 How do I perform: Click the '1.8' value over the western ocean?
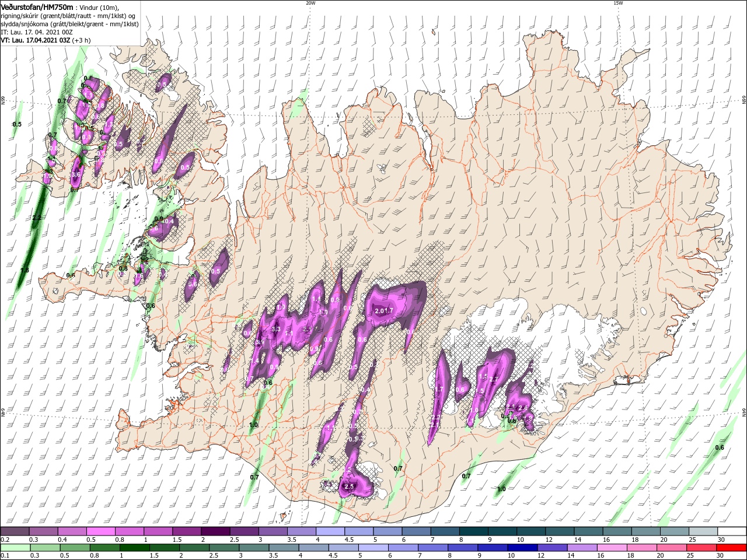coord(25,269)
